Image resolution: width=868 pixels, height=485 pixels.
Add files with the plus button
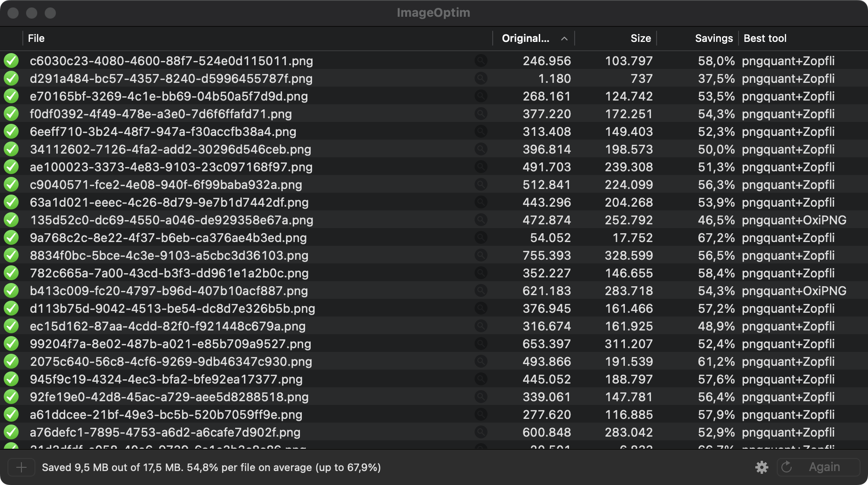(21, 467)
